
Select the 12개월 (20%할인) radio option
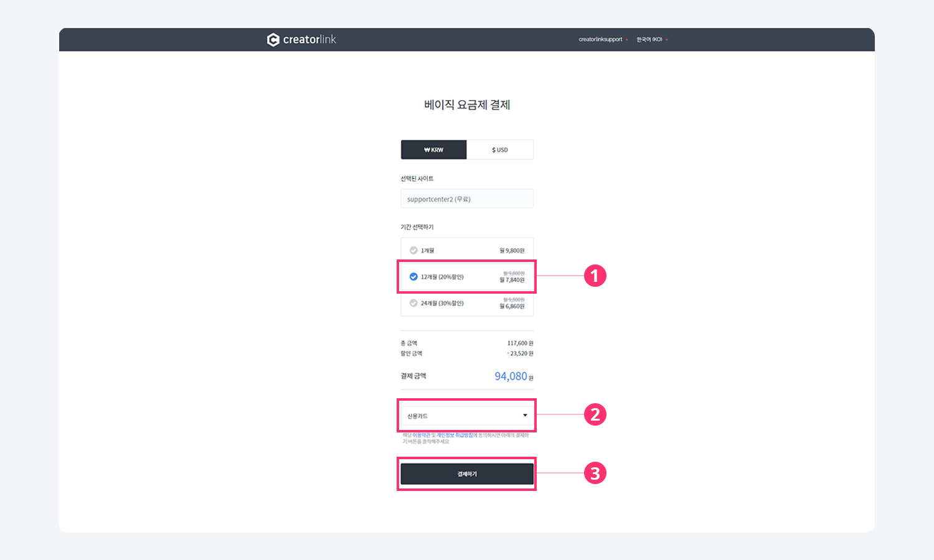[x=413, y=277]
